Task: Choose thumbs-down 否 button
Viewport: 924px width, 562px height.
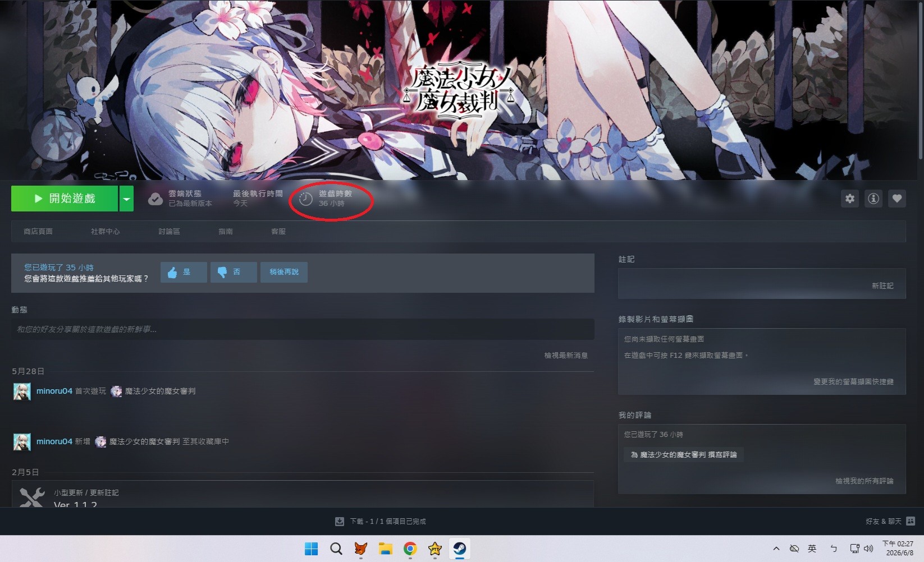Action: [234, 272]
